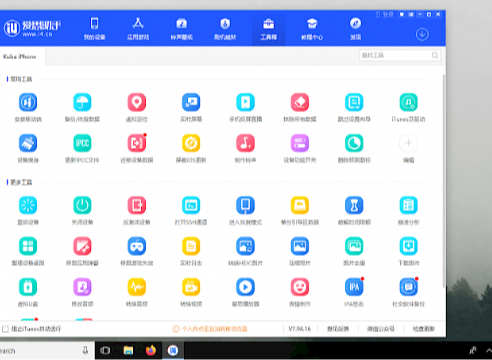Image resolution: width=492 pixels, height=360 pixels.
Task: Click the tool list vertical scrollbar
Action: (444, 180)
